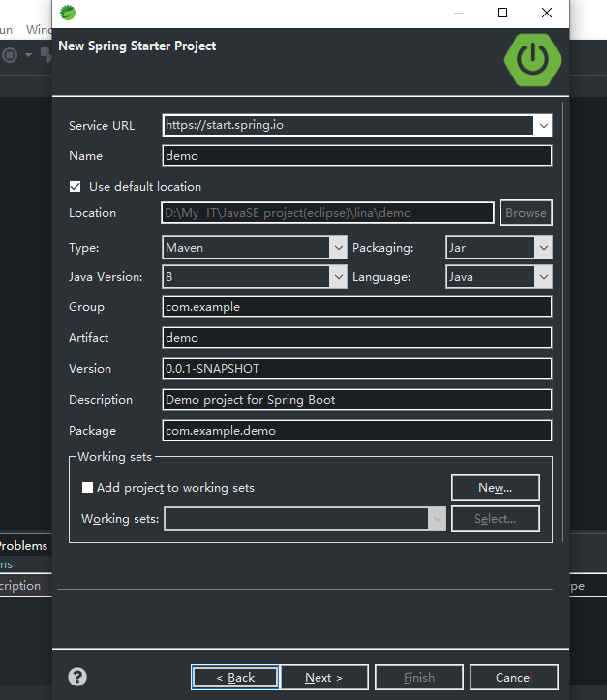The image size is (607, 700).
Task: Click the stop icon in Eclipse toolbar behind
Action: coord(10,55)
